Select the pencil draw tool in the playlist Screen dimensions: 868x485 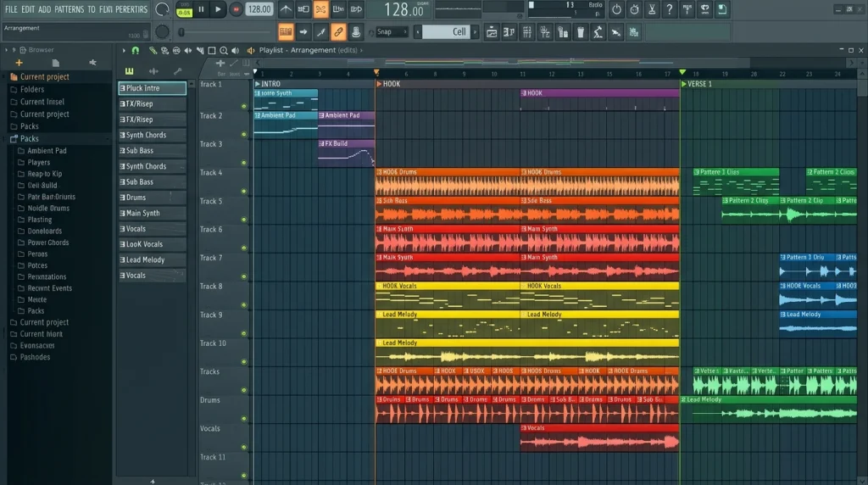click(153, 50)
